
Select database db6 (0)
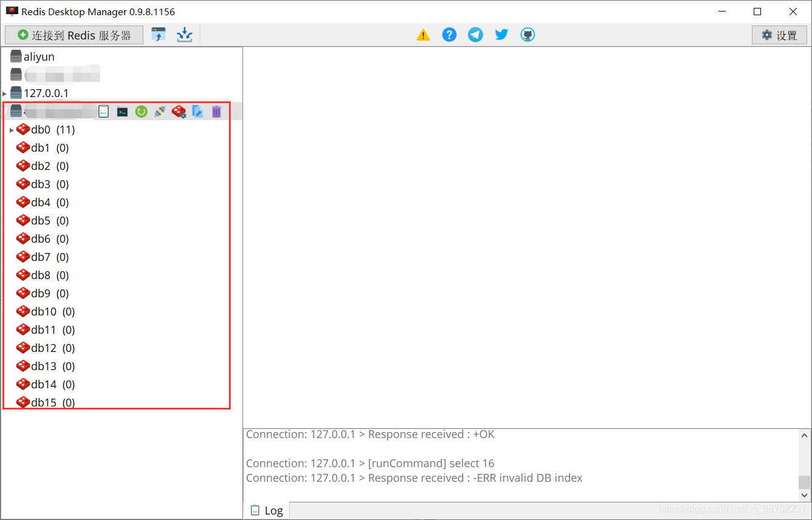50,238
